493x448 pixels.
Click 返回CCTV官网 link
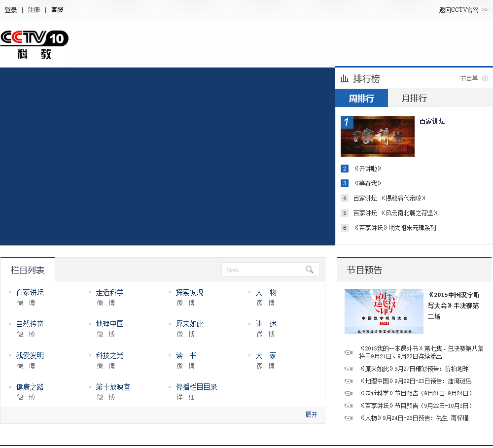pyautogui.click(x=458, y=10)
